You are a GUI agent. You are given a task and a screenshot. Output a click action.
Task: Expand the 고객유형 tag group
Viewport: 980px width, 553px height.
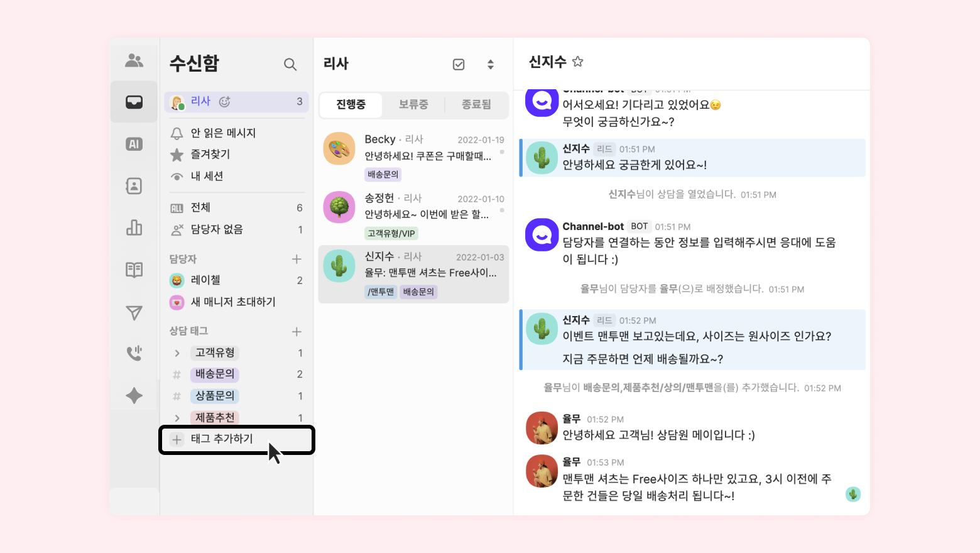click(x=177, y=353)
